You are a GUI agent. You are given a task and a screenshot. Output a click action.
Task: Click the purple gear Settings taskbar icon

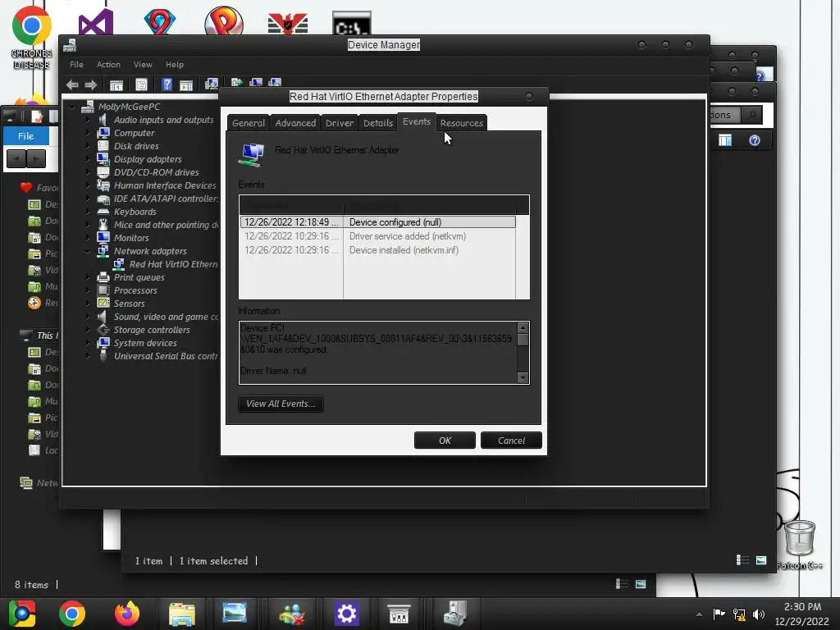pos(347,614)
